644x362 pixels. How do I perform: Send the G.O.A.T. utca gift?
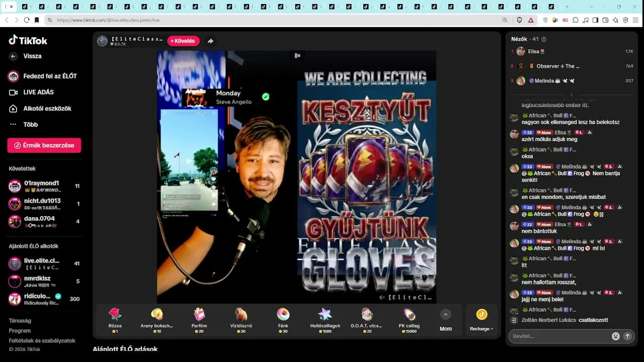(367, 320)
